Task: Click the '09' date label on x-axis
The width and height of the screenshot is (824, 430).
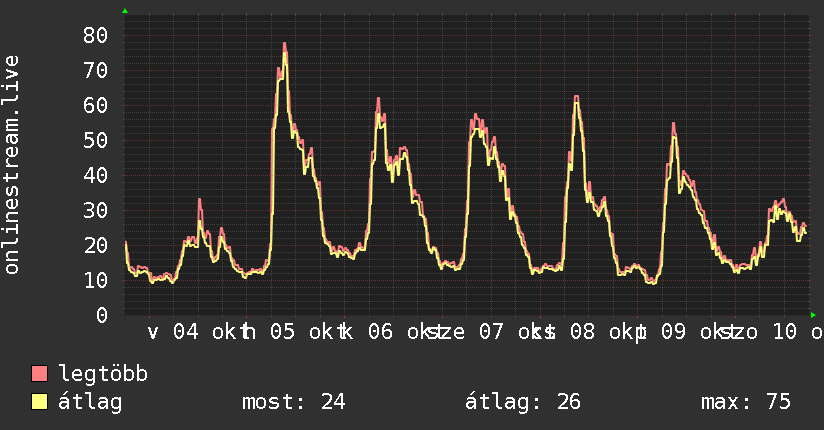Action: point(673,332)
